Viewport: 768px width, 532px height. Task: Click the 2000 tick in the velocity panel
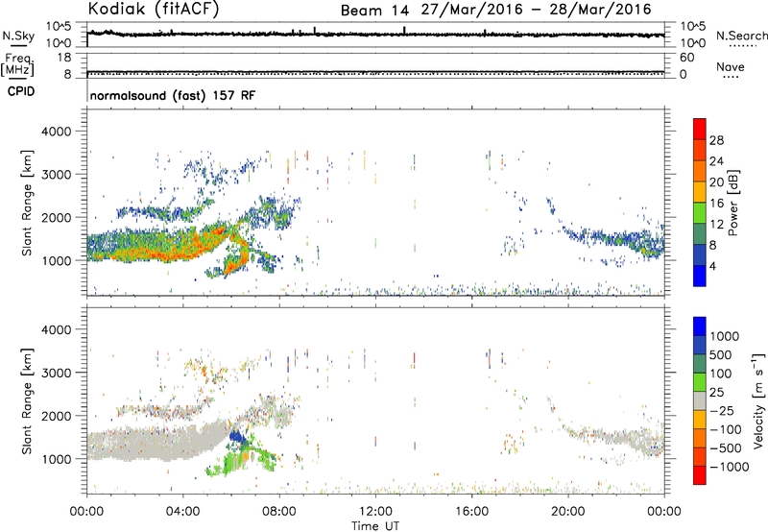[x=57, y=416]
